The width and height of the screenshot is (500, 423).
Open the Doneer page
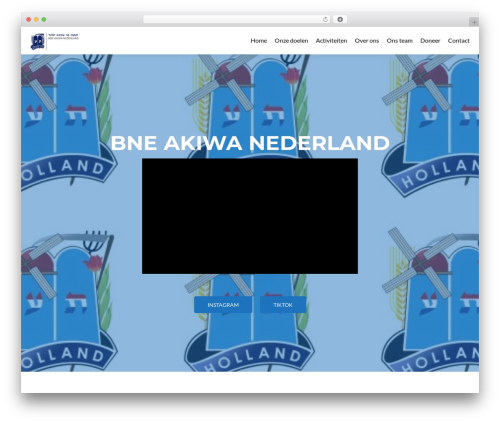[430, 41]
